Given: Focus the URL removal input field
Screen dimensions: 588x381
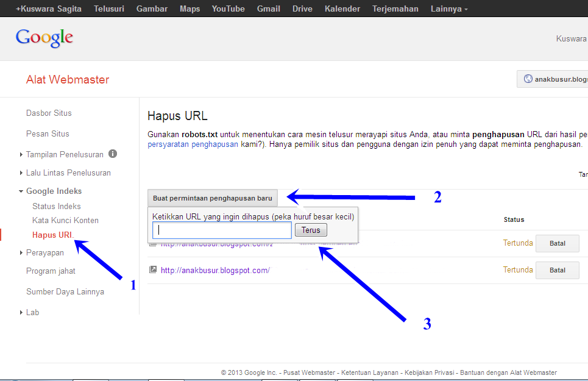Looking at the screenshot, I should coord(222,230).
